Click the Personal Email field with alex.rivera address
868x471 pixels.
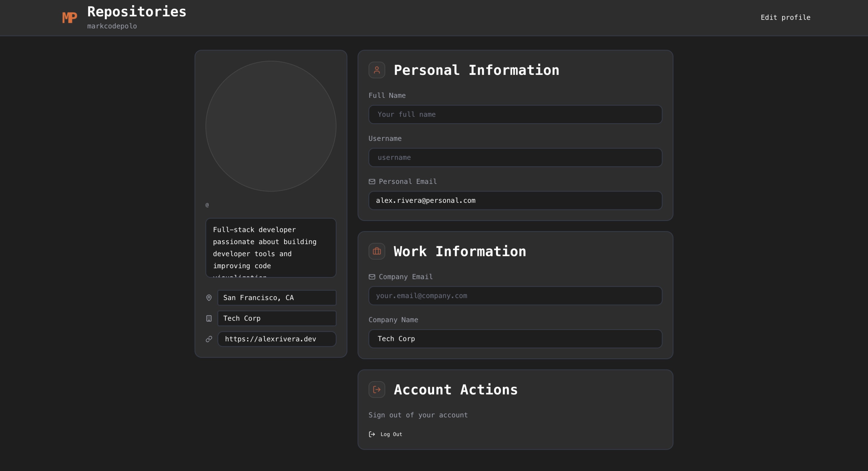pyautogui.click(x=515, y=201)
